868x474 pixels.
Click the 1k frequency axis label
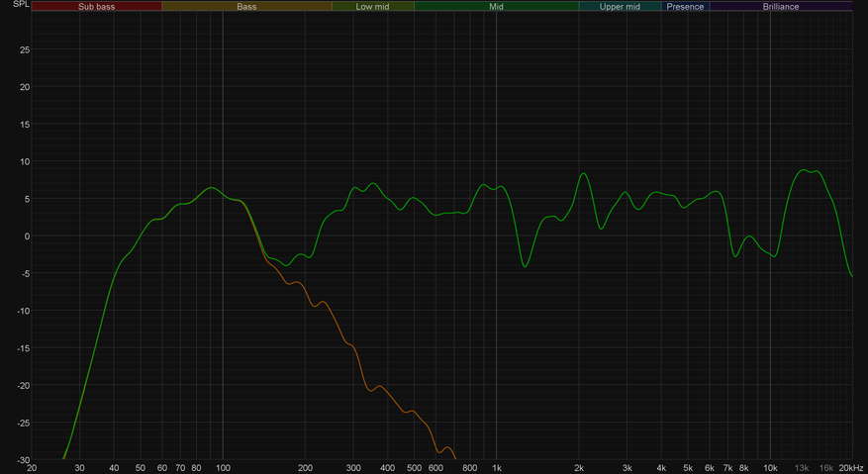click(x=497, y=467)
